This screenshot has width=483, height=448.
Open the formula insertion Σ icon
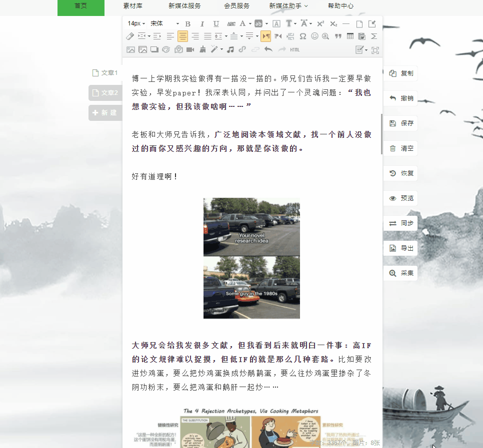tap(373, 36)
